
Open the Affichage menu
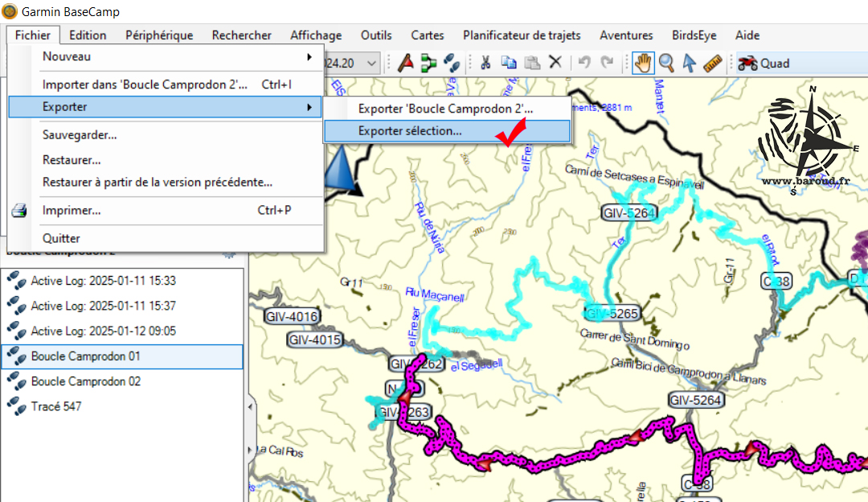pos(316,35)
